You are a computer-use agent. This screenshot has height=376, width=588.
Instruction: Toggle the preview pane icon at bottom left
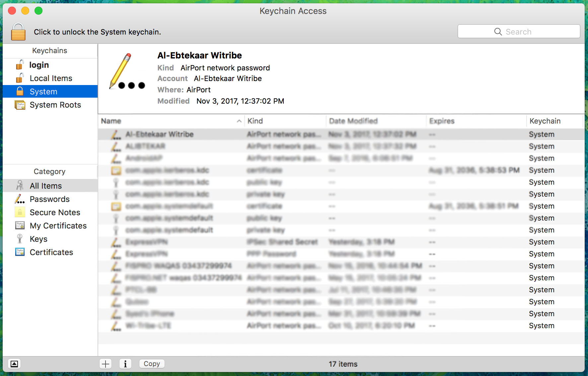(x=14, y=364)
